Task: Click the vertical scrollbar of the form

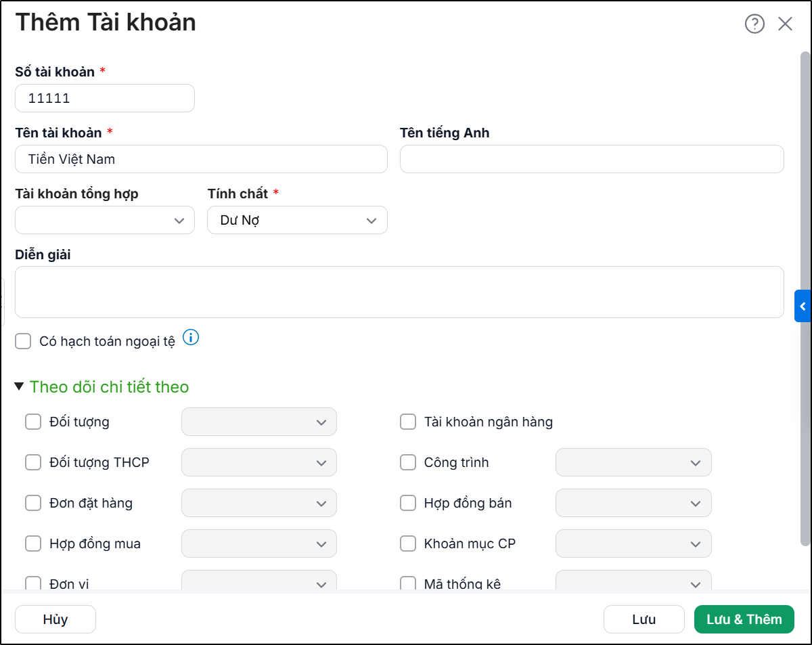Action: [805, 298]
